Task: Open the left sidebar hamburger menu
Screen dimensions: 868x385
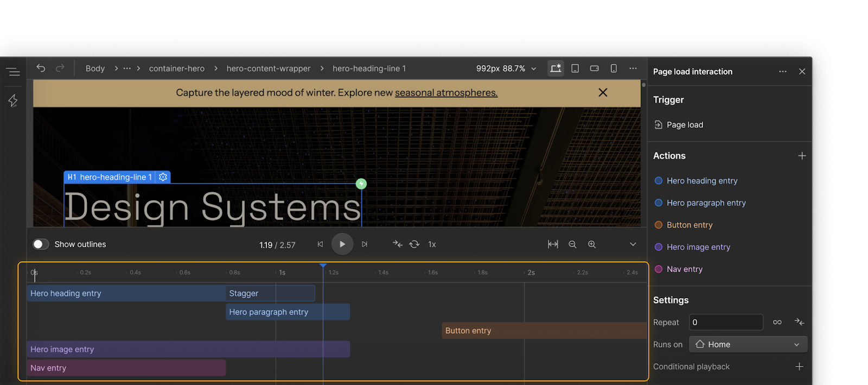Action: [14, 72]
